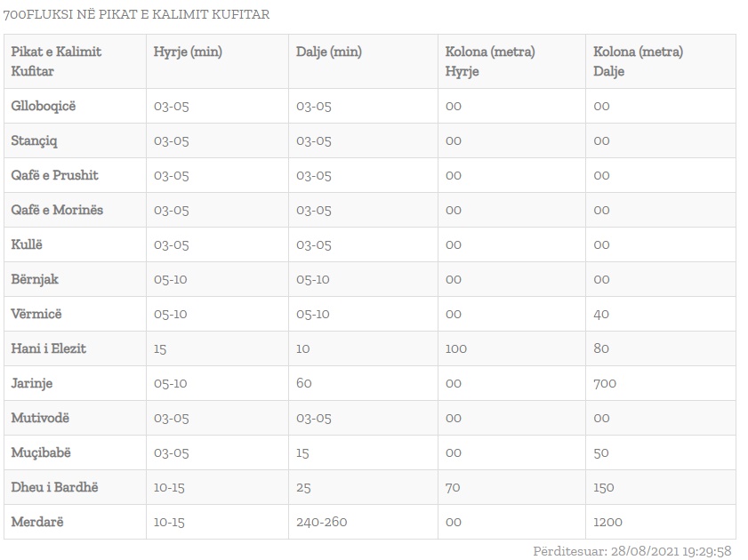Click the Bërnjak row label
Viewport: 748px width, 560px height.
[35, 279]
